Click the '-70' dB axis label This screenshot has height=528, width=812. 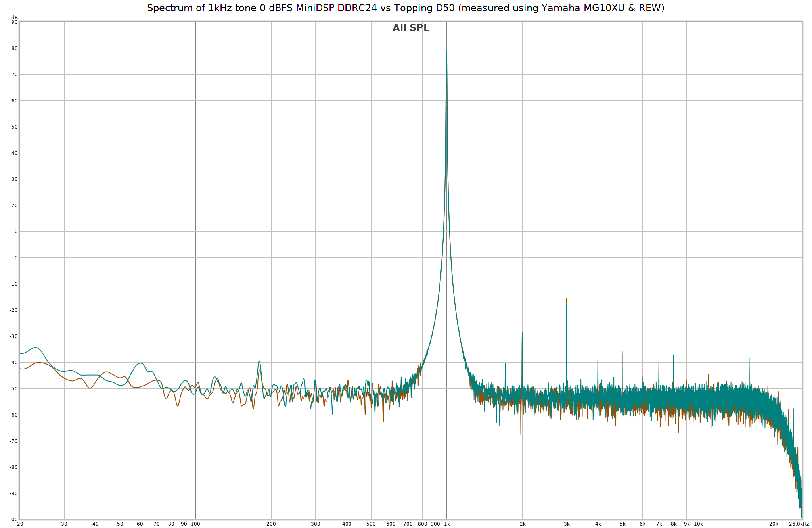[x=14, y=441]
